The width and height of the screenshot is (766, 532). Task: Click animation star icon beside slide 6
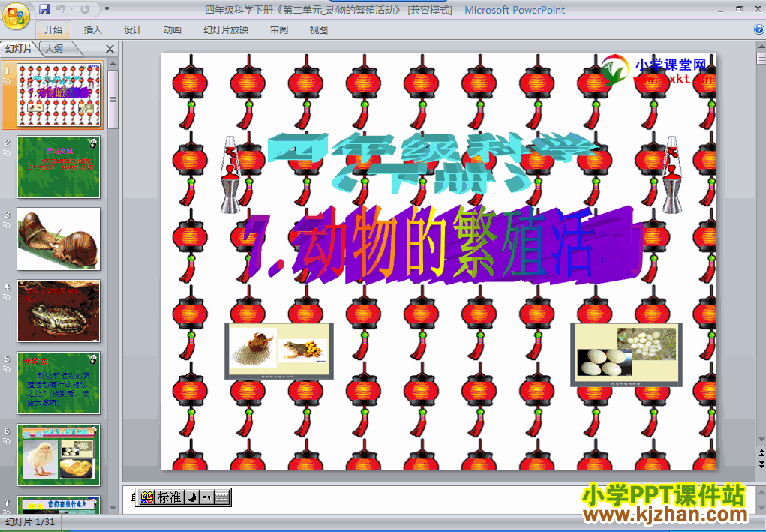[7, 440]
